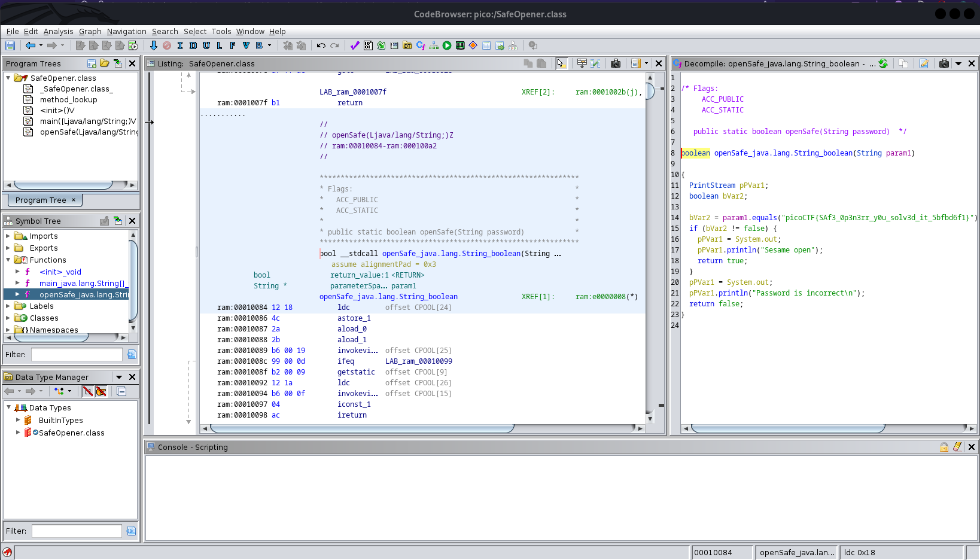Click the Undo arrow in the toolbar

coord(321,45)
